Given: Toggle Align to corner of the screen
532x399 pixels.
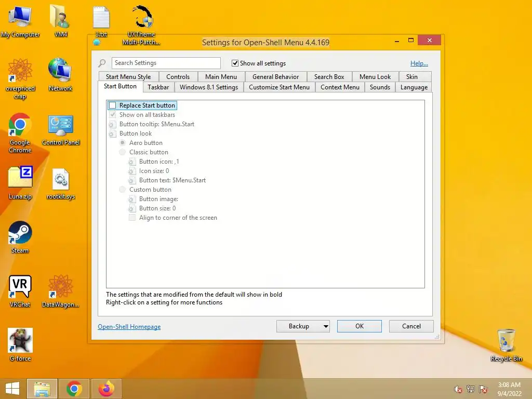Looking at the screenshot, I should point(132,218).
